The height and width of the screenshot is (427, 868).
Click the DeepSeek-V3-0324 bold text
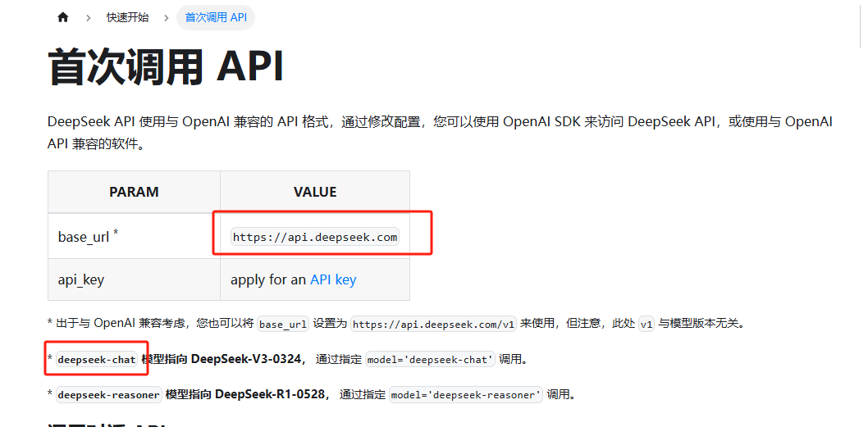[x=246, y=359]
